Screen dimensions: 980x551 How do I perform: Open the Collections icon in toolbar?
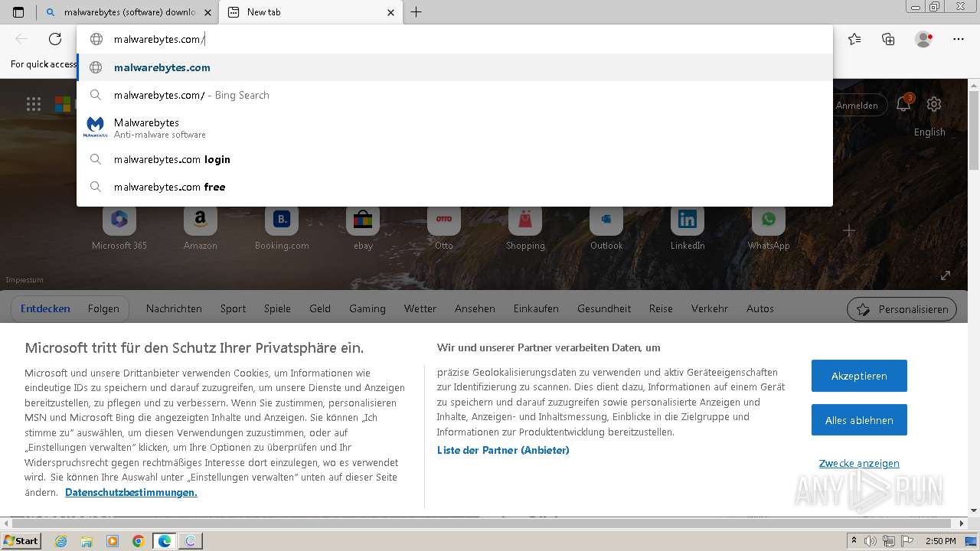point(888,39)
